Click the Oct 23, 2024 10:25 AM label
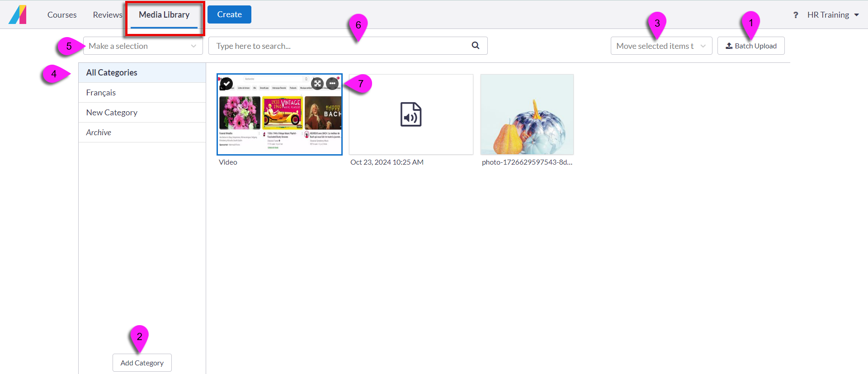 pyautogui.click(x=387, y=162)
